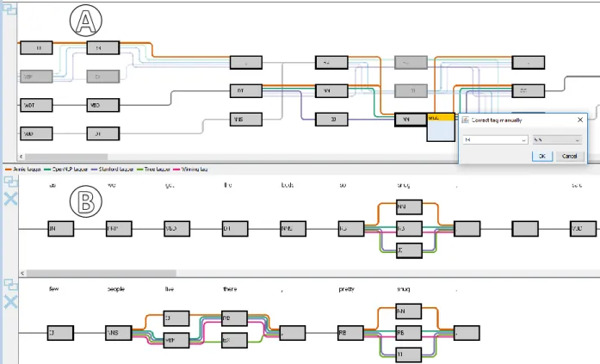The image size is (600, 364).
Task: Select JJ node under word 'live'
Action: pyautogui.click(x=176, y=318)
